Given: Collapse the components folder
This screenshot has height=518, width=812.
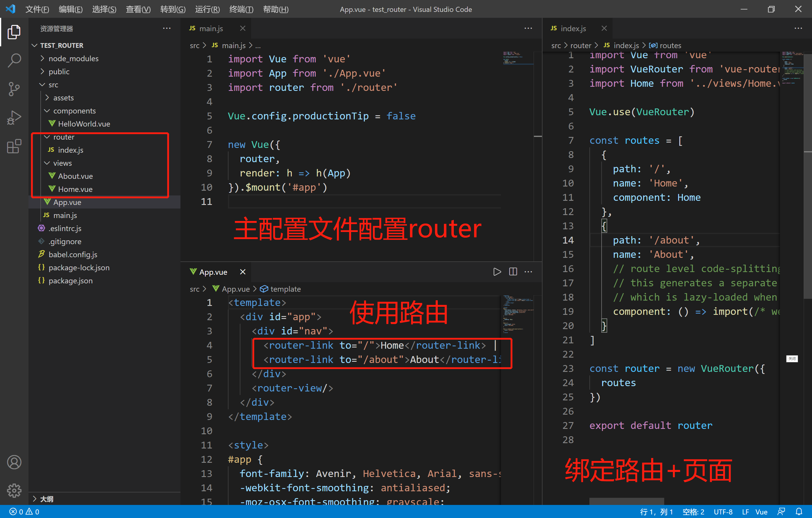Looking at the screenshot, I should [x=74, y=111].
